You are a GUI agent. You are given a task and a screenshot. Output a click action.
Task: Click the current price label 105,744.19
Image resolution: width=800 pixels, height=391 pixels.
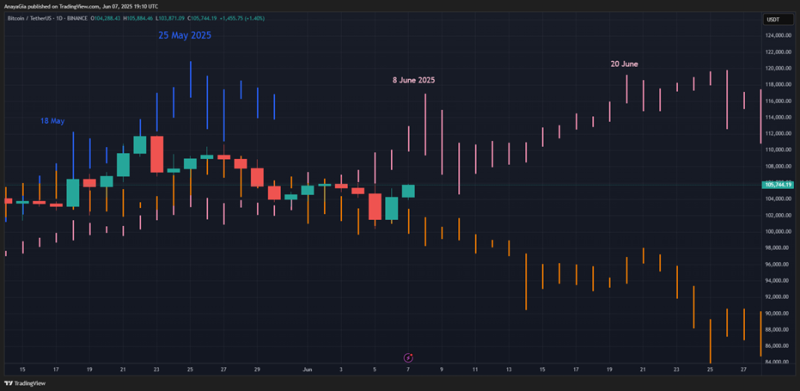coord(777,185)
